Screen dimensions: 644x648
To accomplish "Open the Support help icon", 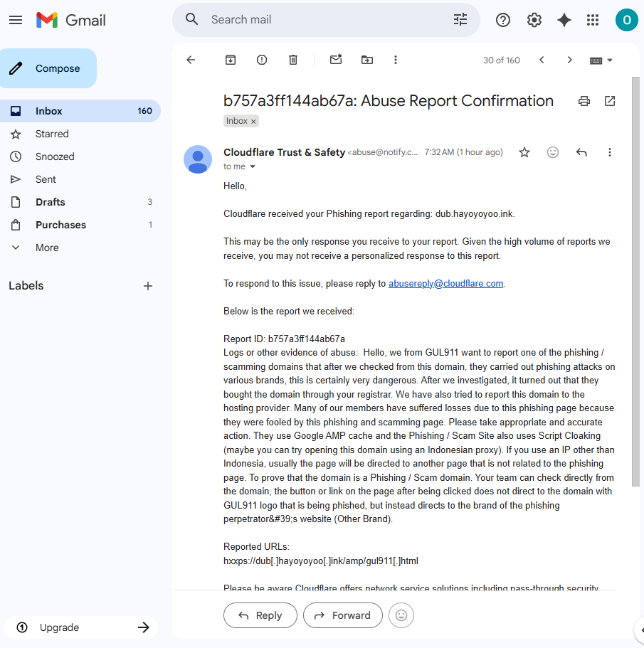I will coord(502,20).
